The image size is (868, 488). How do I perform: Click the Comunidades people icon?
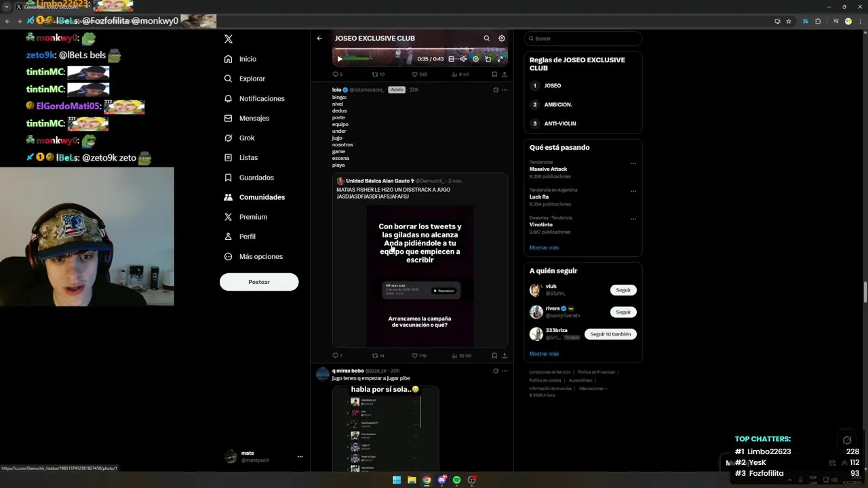coord(228,197)
